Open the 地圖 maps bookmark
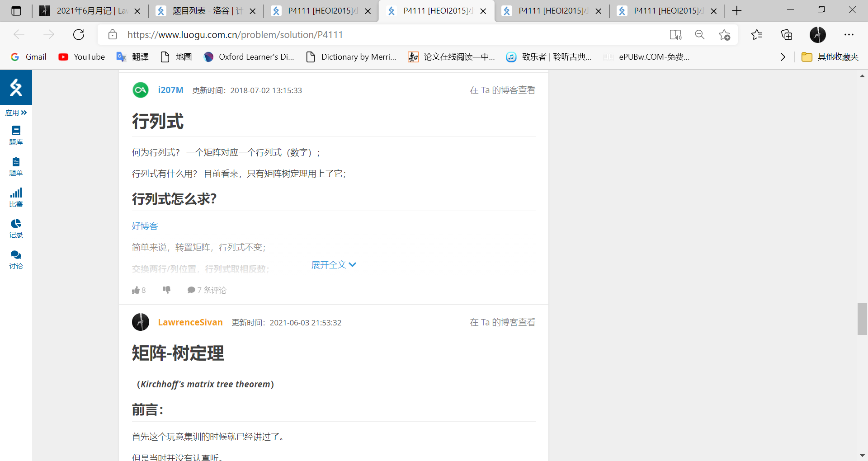 click(176, 57)
